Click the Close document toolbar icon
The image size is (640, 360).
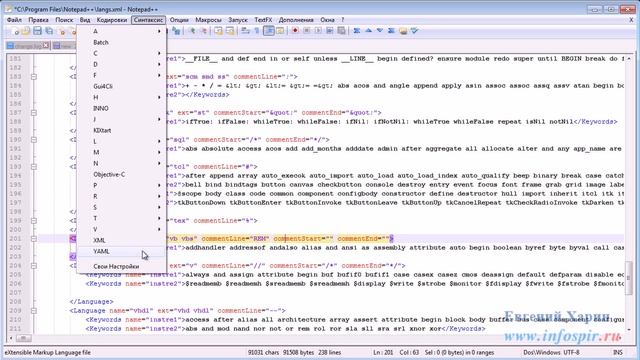[x=62, y=31]
